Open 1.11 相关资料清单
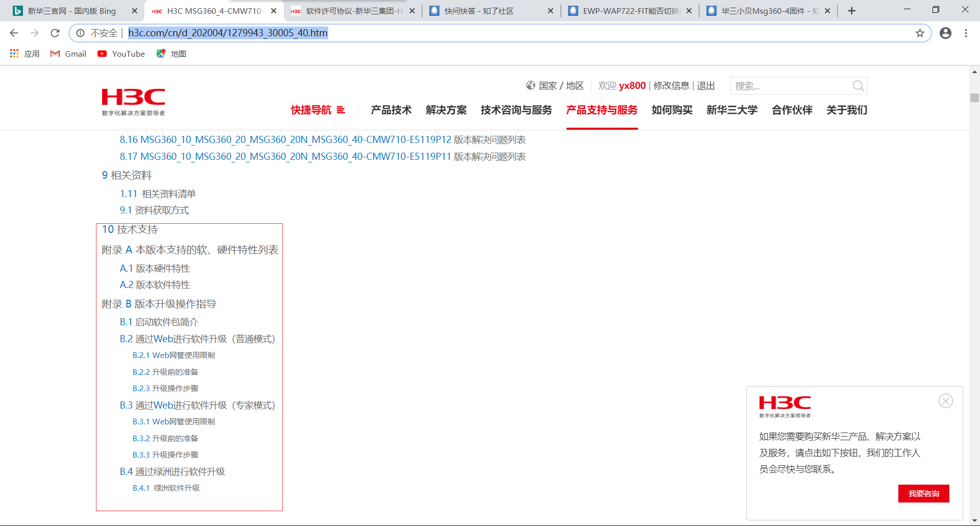Viewport: 980px width, 526px height. point(158,194)
